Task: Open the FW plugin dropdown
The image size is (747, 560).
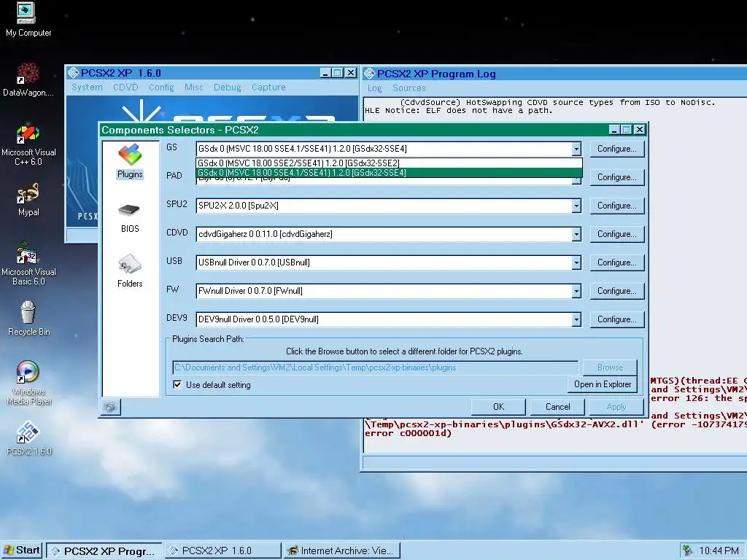Action: pos(576,291)
